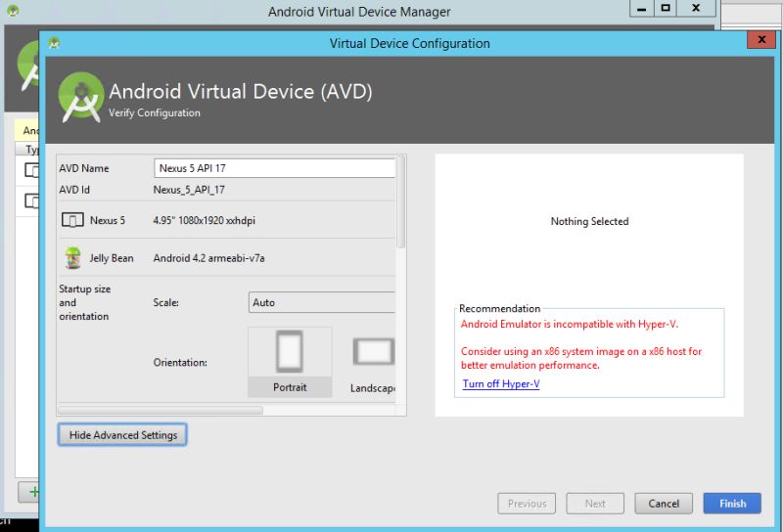Open the Scale dropdown showing Auto
The width and height of the screenshot is (783, 532).
click(322, 302)
